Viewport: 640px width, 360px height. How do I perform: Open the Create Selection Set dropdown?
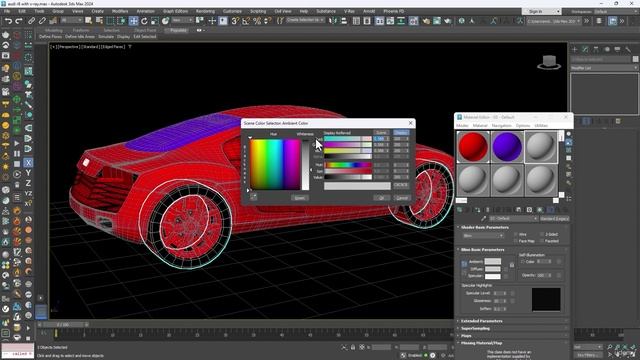coord(305,20)
